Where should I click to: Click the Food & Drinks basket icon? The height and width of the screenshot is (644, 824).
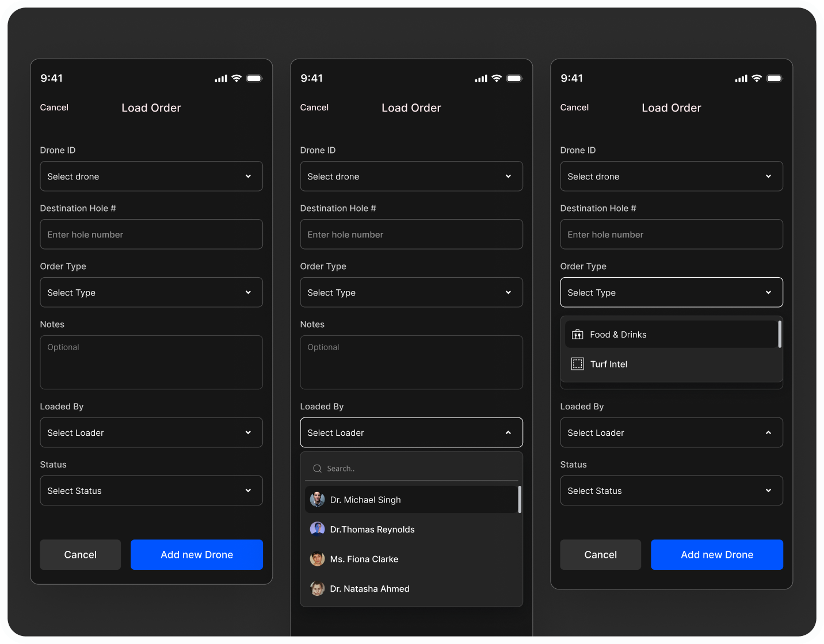tap(577, 335)
